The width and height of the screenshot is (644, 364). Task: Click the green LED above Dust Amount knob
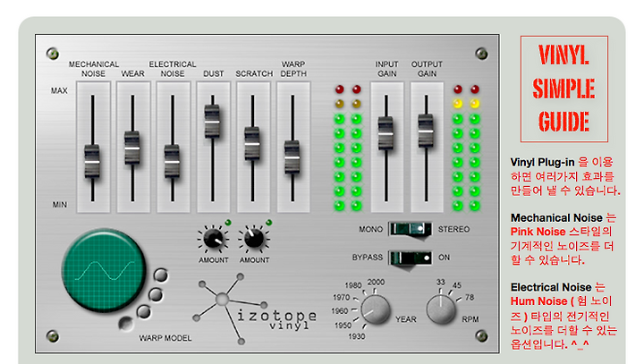[x=228, y=223]
